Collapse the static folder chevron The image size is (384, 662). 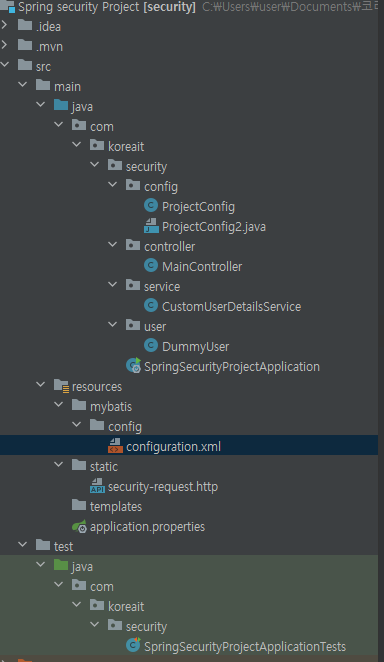click(x=59, y=465)
